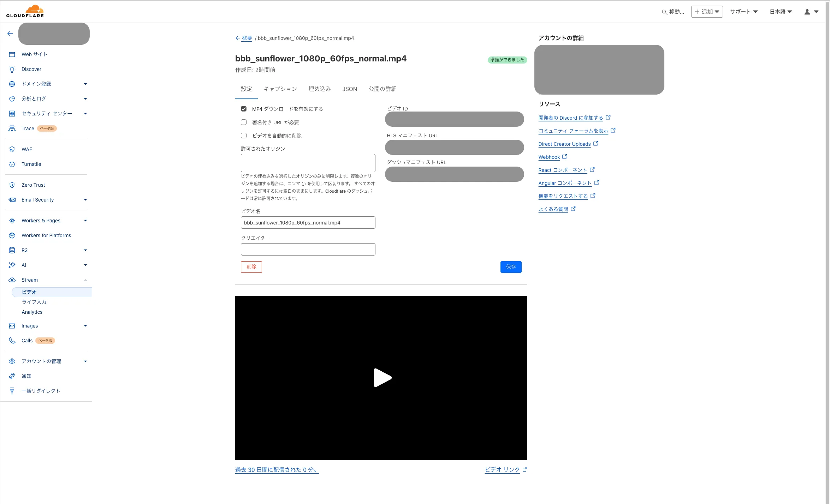
Task: Open the 日本語 language dropdown
Action: point(781,11)
